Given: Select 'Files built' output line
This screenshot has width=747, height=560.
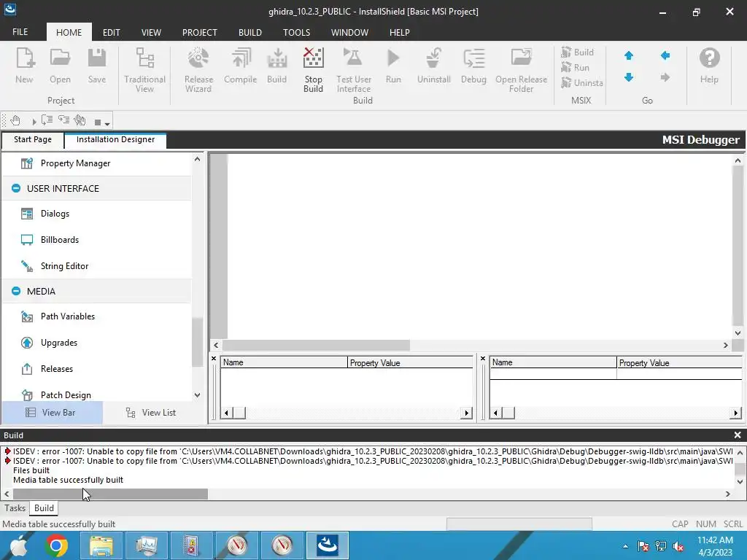Looking at the screenshot, I should coord(31,470).
